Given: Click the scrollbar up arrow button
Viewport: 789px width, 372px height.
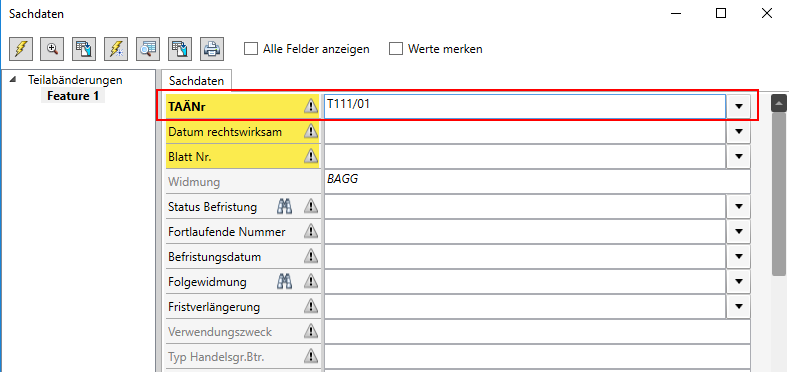Looking at the screenshot, I should point(778,103).
